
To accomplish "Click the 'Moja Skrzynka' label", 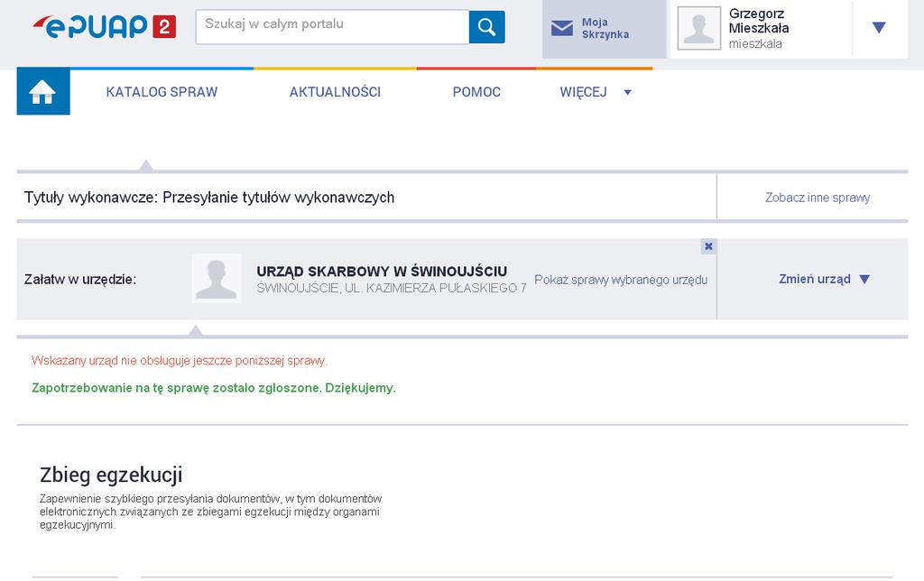I will point(605,28).
